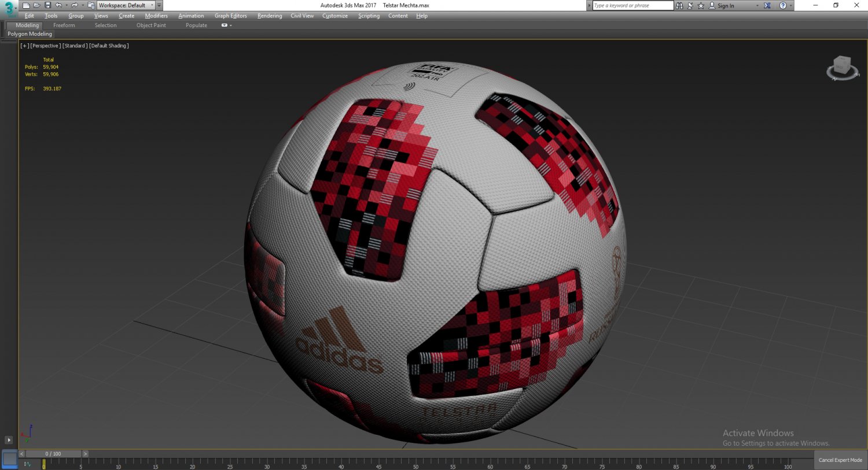Open the Group menu
This screenshot has height=470, width=868.
coord(76,16)
